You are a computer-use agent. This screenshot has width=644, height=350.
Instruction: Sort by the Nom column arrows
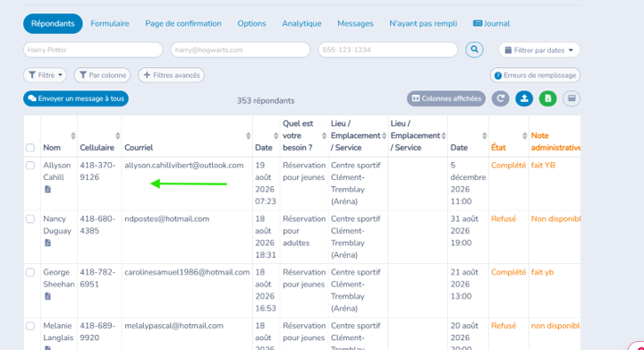[72, 135]
